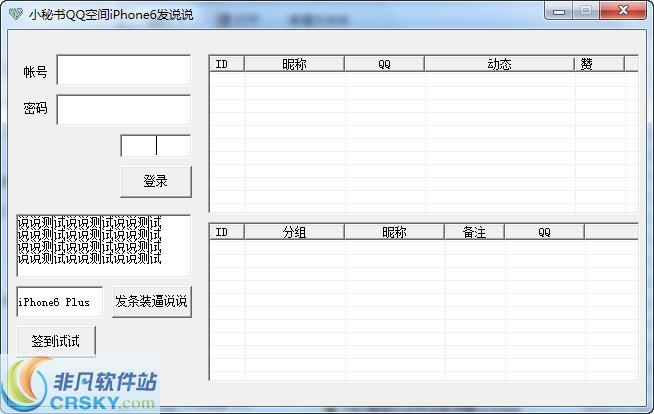The image size is (654, 414).
Task: Click the 密码 password input field
Action: tap(124, 110)
